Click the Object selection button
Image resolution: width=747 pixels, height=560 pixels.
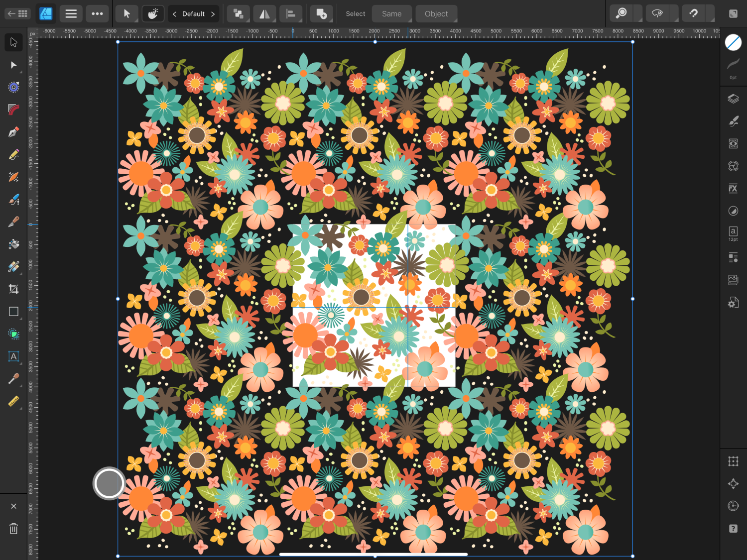[436, 14]
